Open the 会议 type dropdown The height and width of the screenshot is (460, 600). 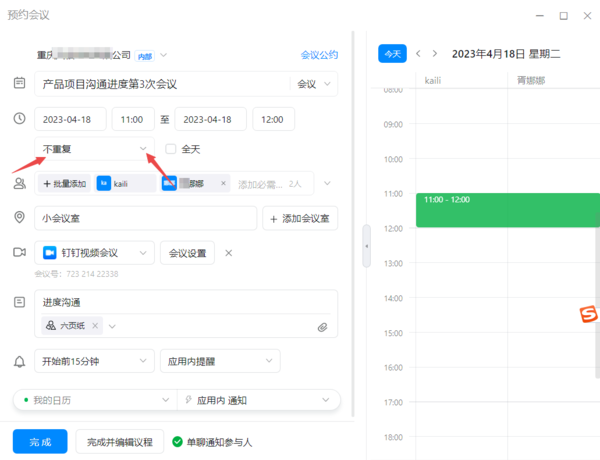(313, 85)
